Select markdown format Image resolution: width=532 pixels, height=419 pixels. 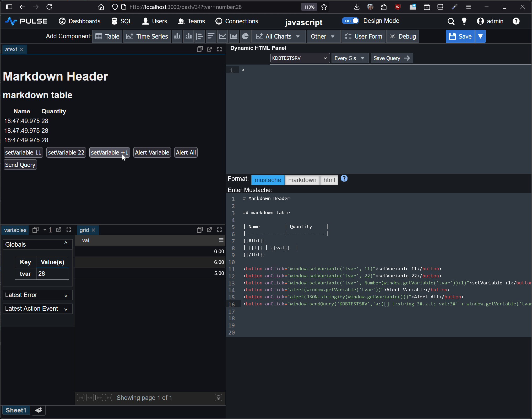tap(302, 180)
